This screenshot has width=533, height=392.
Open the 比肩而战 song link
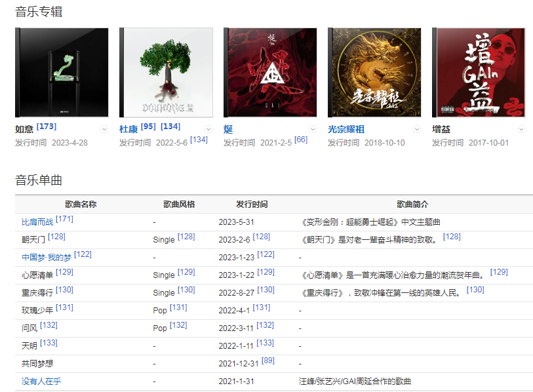coord(38,222)
